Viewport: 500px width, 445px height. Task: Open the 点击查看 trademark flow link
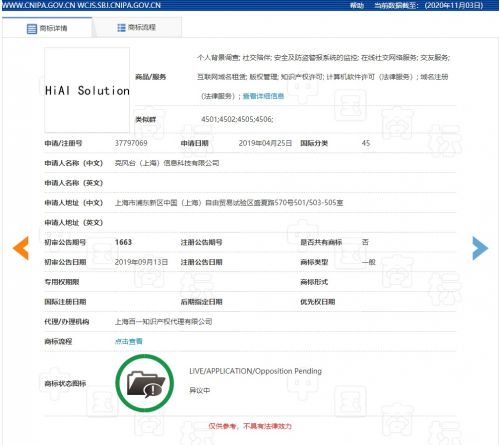coord(129,341)
